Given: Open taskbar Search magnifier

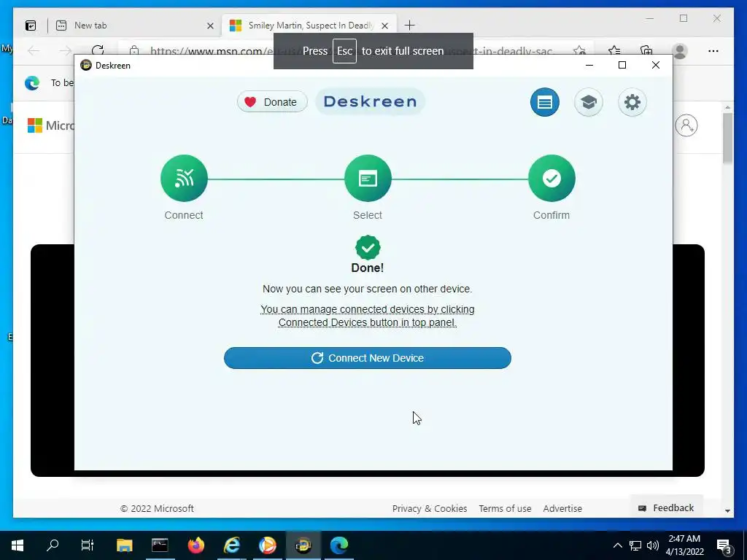Looking at the screenshot, I should 53,545.
